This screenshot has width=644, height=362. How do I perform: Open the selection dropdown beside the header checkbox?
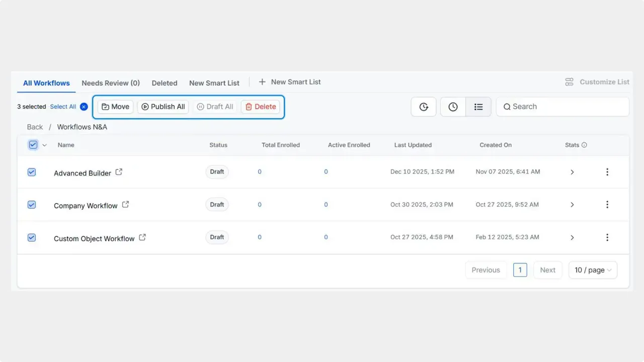(44, 145)
